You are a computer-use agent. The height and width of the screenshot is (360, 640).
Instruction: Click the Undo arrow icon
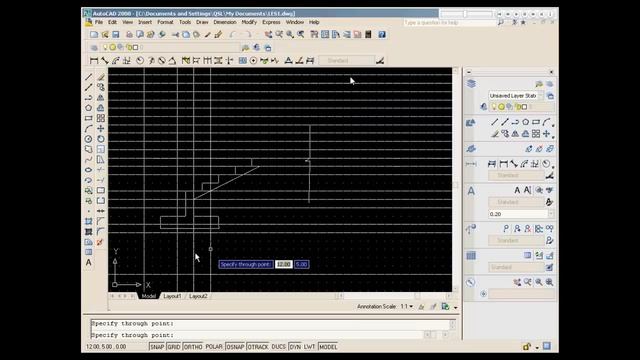point(233,35)
